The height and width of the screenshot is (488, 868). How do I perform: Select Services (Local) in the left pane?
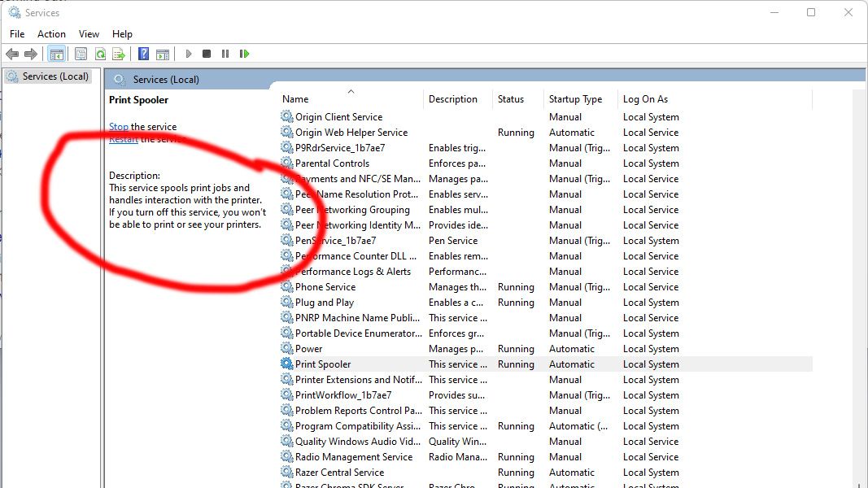50,76
